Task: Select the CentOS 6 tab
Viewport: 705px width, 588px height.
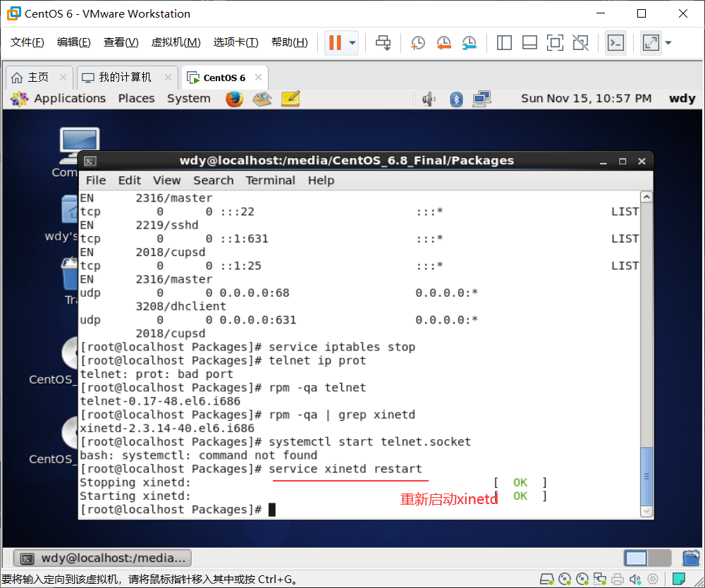Action: 224,78
